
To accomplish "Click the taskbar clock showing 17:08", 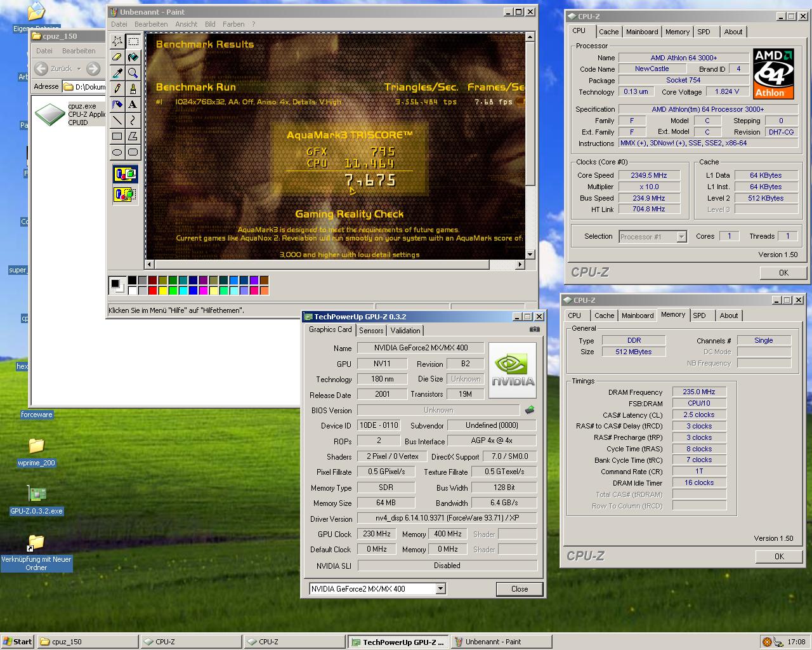I will click(796, 642).
